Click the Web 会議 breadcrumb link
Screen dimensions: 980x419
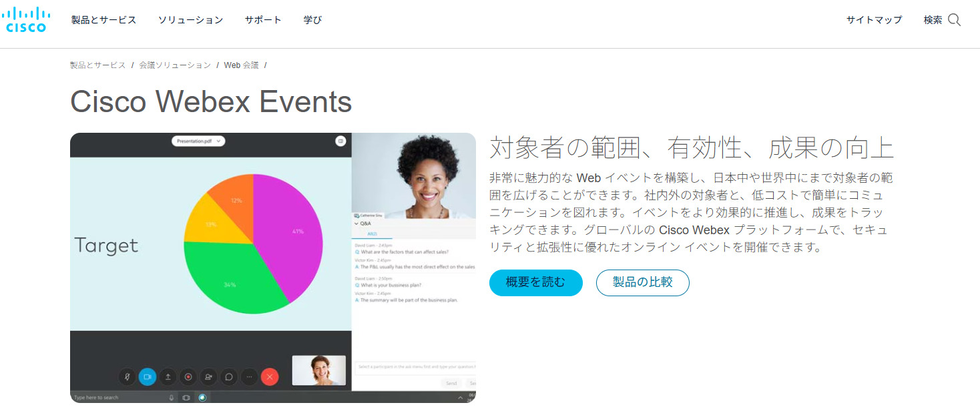coord(241,65)
